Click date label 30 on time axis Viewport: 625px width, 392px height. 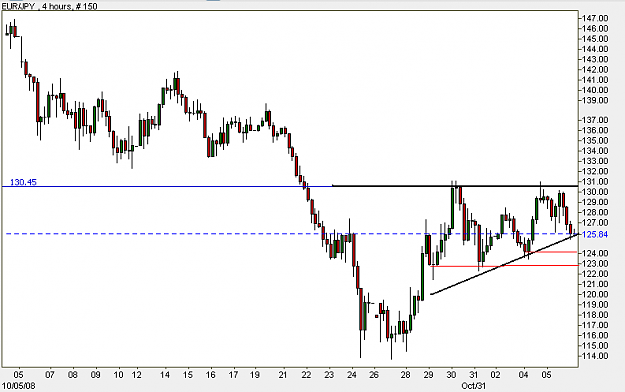pos(451,375)
